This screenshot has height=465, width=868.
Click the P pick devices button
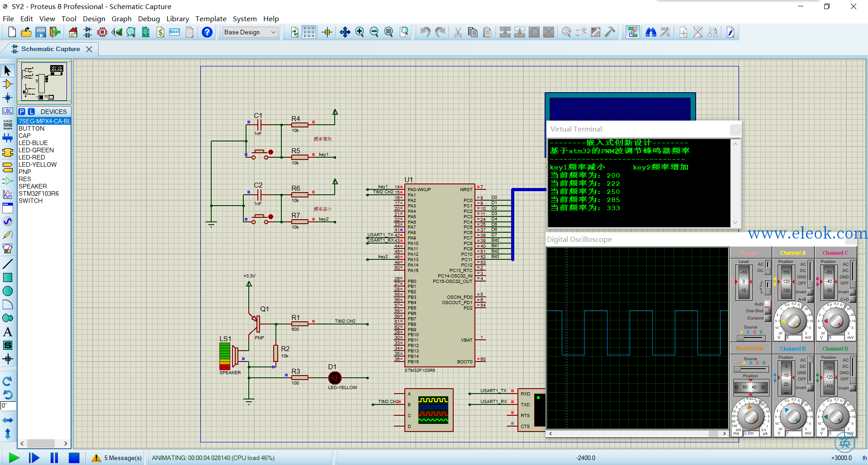tap(22, 112)
